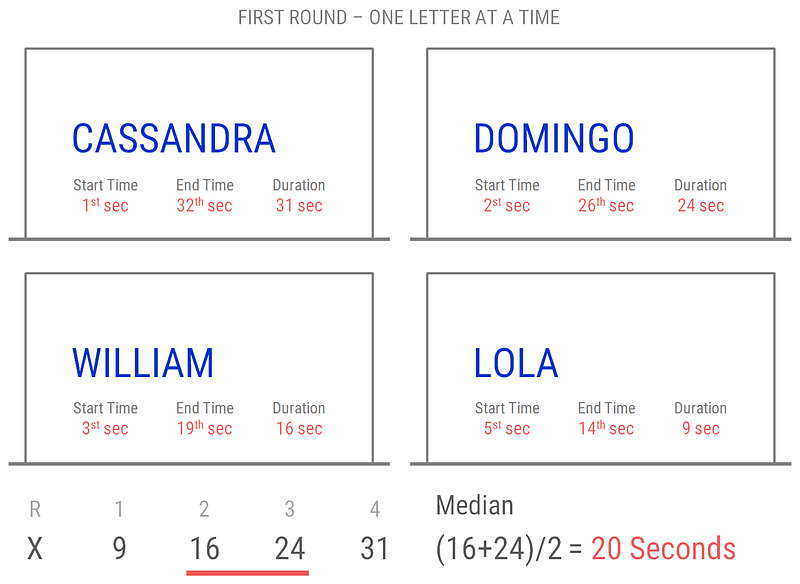Click the sorted value 9 under rank 1
Image resolution: width=800 pixels, height=584 pixels.
tap(119, 549)
